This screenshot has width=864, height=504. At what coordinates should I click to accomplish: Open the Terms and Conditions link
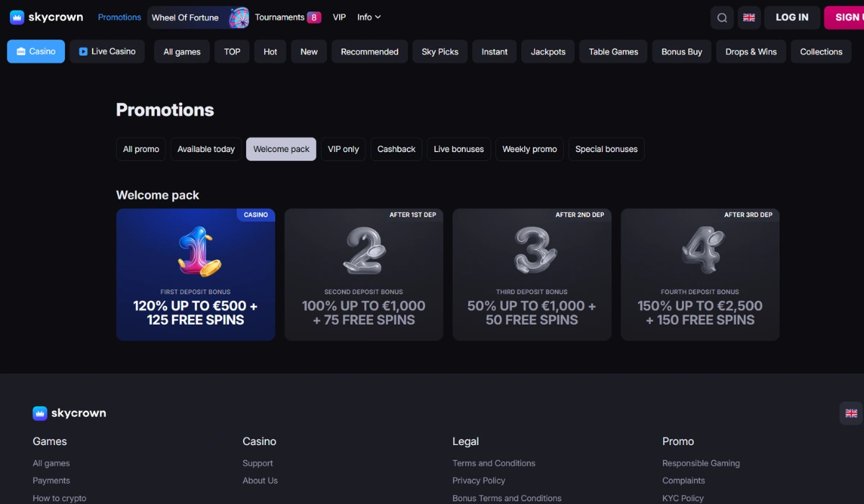click(494, 463)
